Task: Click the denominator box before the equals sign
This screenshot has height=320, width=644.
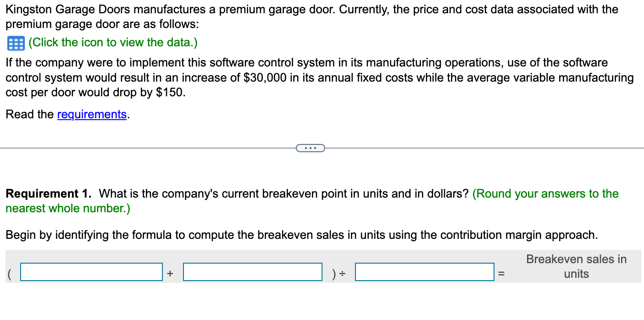Action: click(x=424, y=271)
